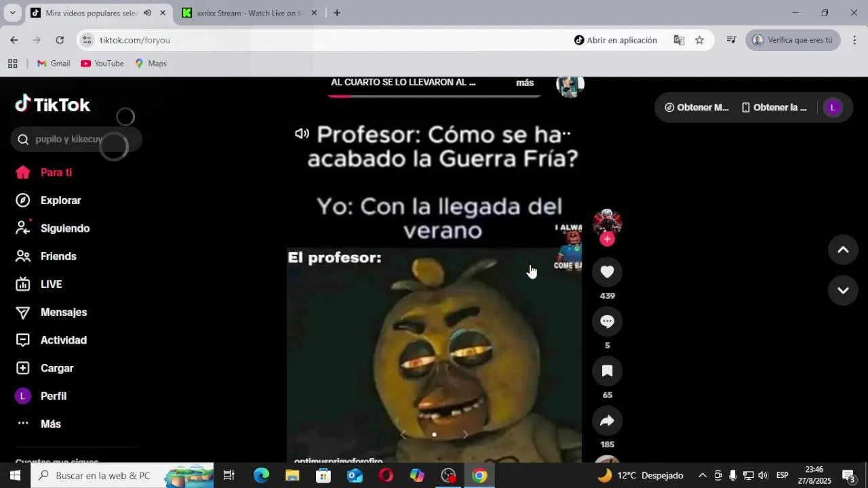View site information icon in address bar
This screenshot has width=868, height=488.
coord(87,40)
